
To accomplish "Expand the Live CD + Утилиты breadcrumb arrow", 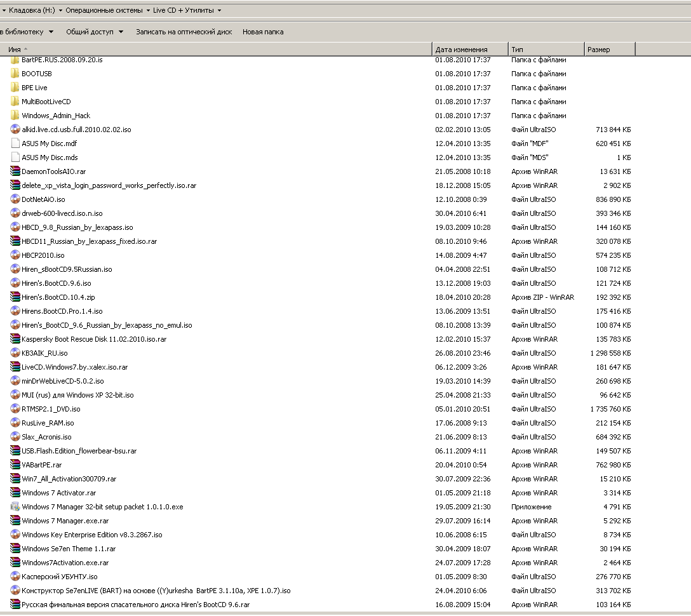I will tap(220, 10).
